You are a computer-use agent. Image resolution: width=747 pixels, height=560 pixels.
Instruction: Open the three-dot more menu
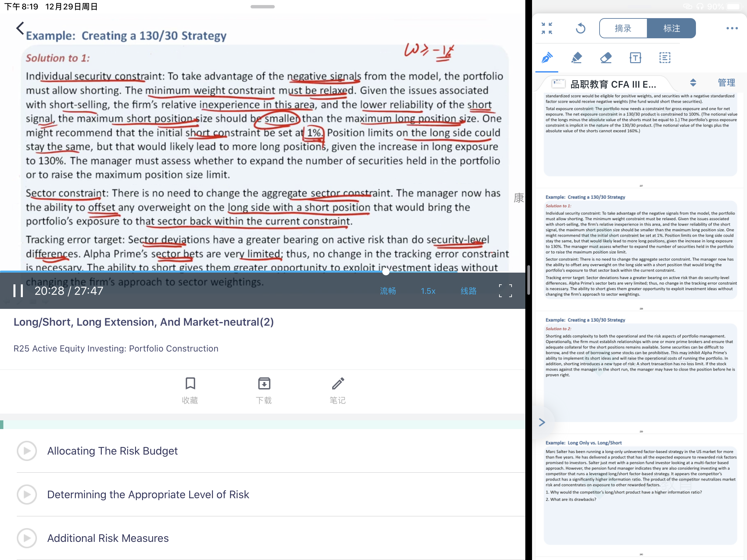(732, 28)
